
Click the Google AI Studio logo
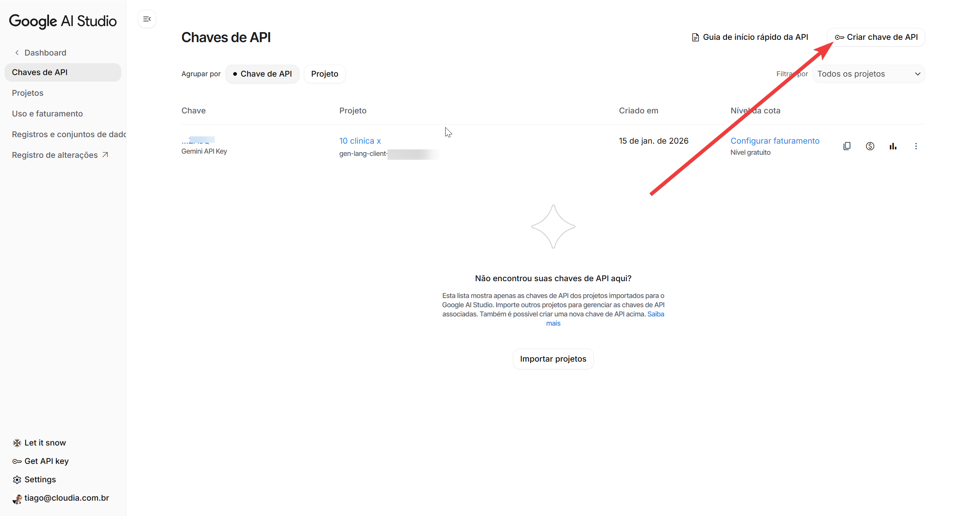(x=63, y=21)
